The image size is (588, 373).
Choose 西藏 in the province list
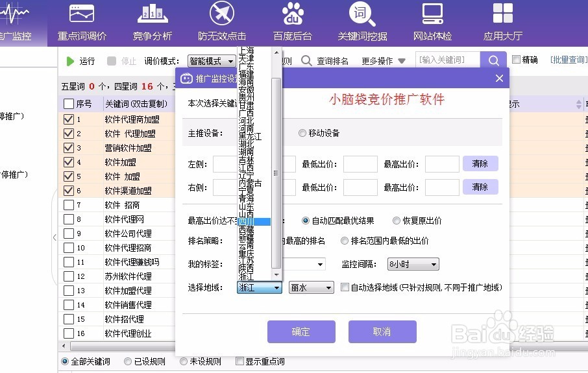tap(247, 230)
